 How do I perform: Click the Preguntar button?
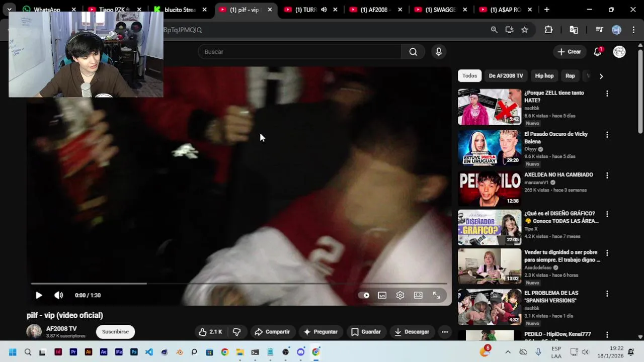320,332
